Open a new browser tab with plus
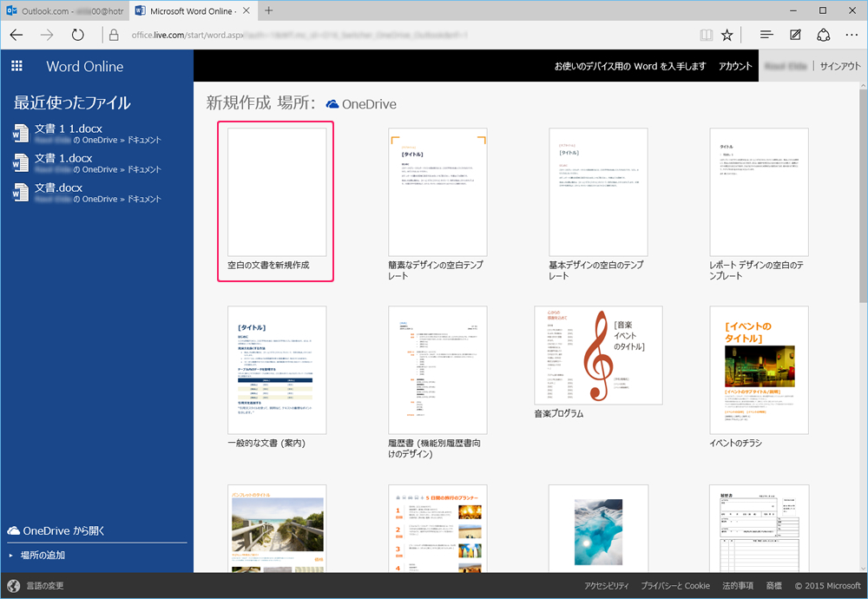The width and height of the screenshot is (868, 599). tap(268, 10)
